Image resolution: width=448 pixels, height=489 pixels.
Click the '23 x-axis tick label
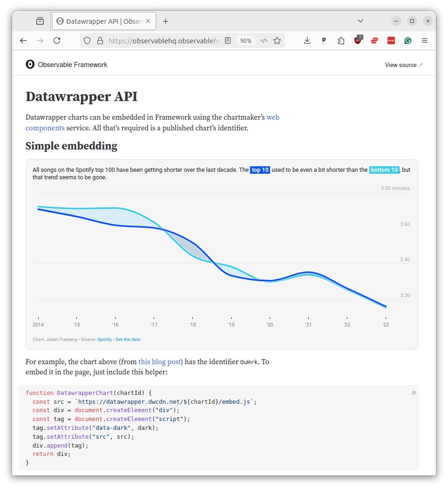pos(386,325)
